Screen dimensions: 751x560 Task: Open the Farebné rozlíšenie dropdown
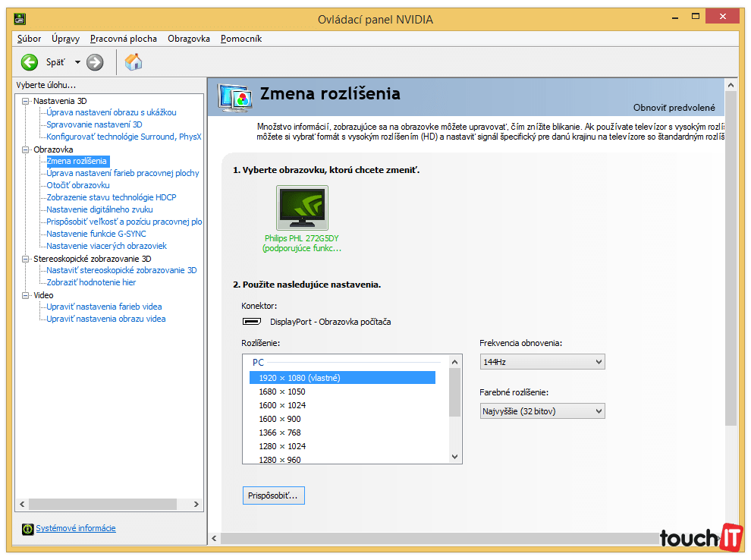click(542, 411)
